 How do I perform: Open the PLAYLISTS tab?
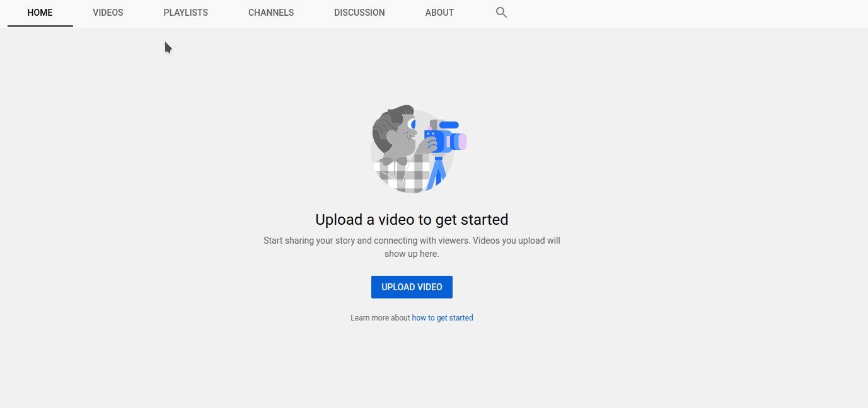tap(185, 13)
